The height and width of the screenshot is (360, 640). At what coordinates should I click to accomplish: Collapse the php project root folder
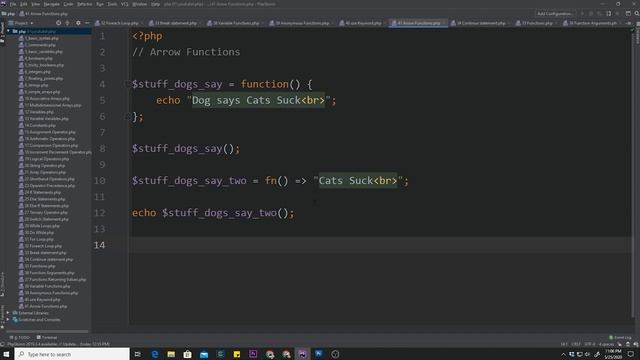8,31
